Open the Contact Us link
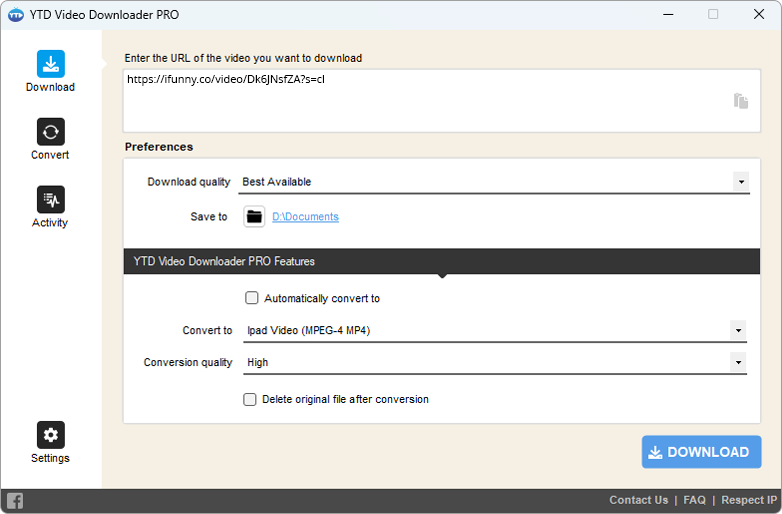The height and width of the screenshot is (514, 782). (638, 500)
